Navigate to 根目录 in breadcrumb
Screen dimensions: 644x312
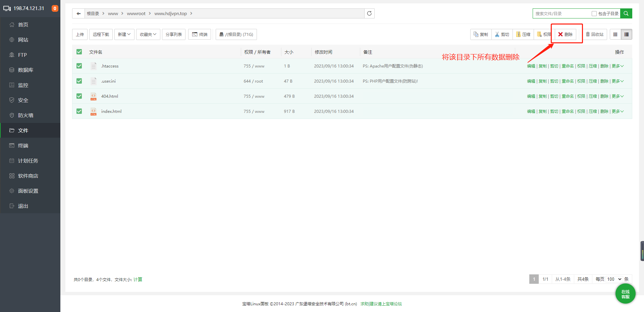click(x=93, y=13)
